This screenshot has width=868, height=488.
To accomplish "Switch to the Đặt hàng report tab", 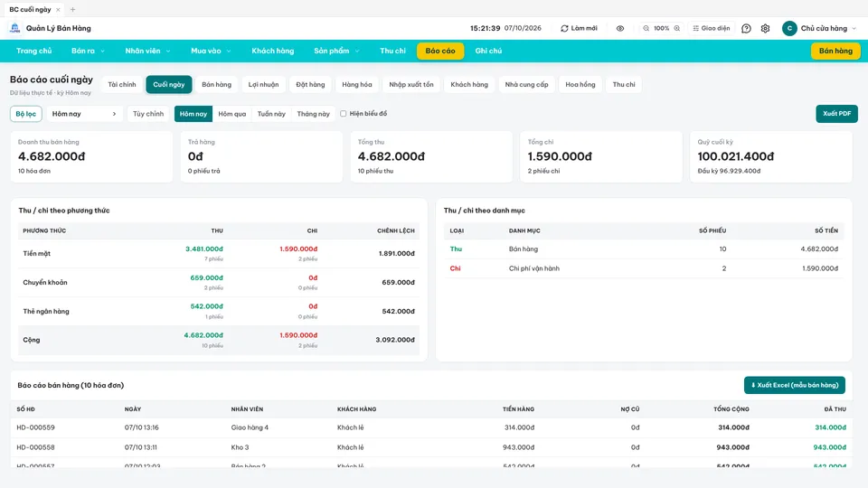I will click(x=310, y=85).
